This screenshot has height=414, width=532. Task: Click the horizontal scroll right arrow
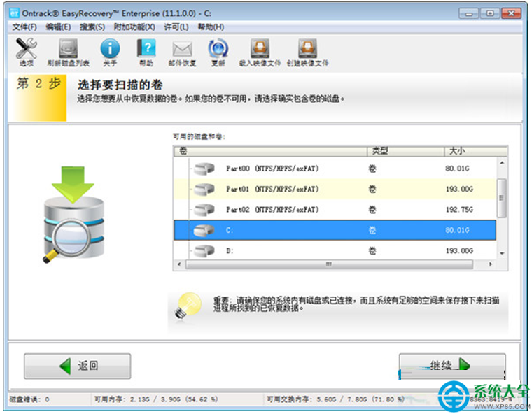click(x=490, y=264)
